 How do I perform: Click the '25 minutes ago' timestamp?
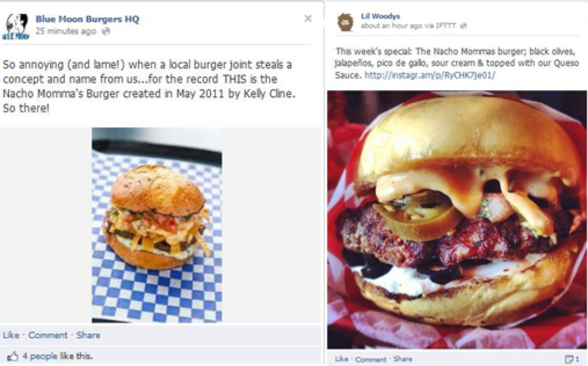[66, 31]
